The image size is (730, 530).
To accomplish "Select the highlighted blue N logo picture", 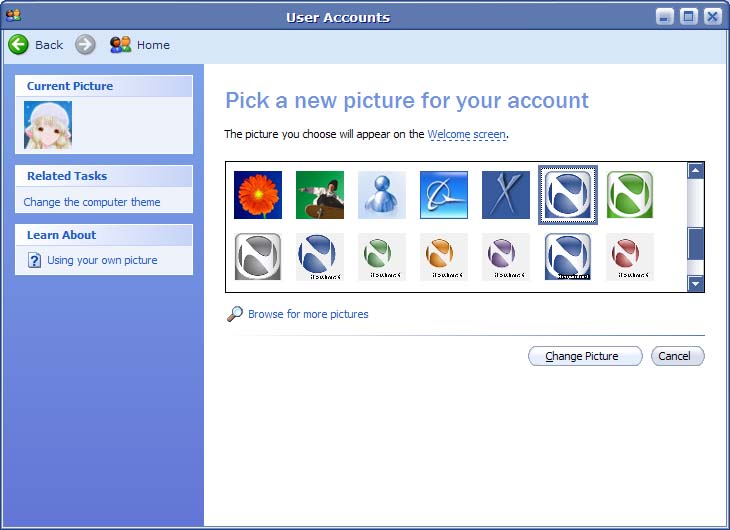I will pyautogui.click(x=568, y=195).
